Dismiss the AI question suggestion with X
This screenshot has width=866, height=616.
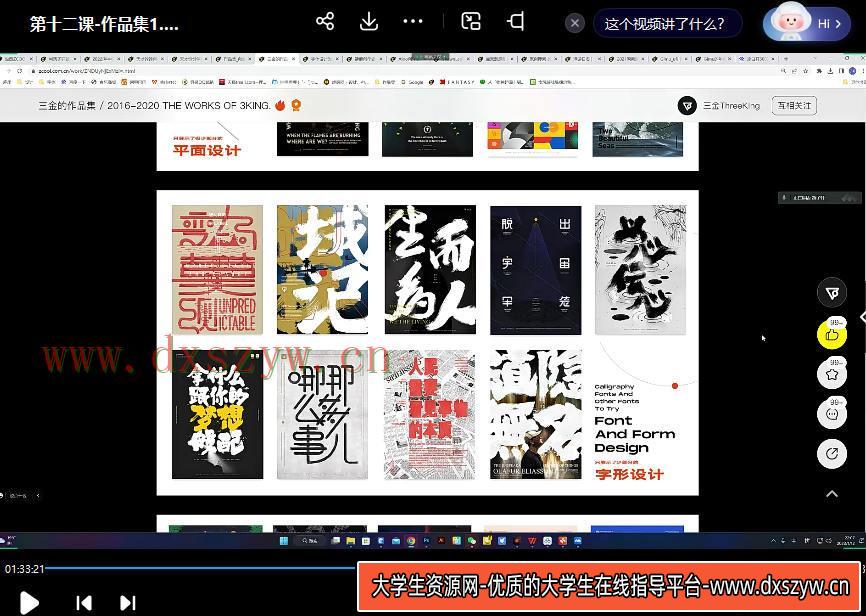click(x=574, y=24)
